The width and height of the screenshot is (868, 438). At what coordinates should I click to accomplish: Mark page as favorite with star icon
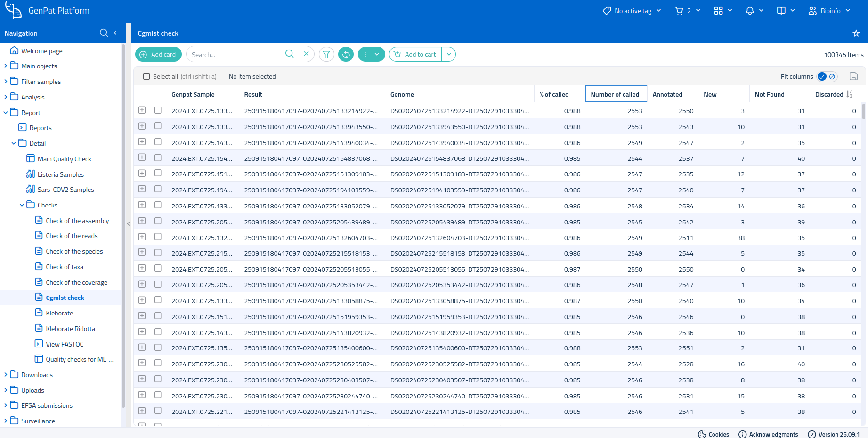click(856, 33)
